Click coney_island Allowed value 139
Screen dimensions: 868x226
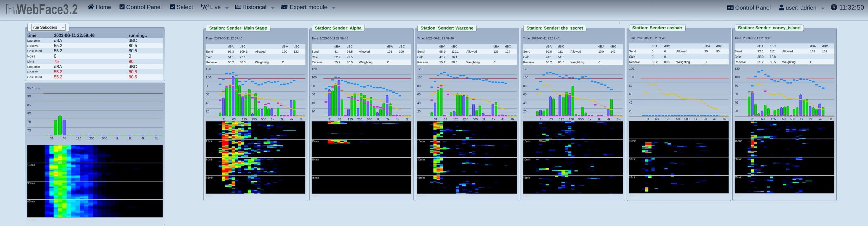[x=825, y=51]
